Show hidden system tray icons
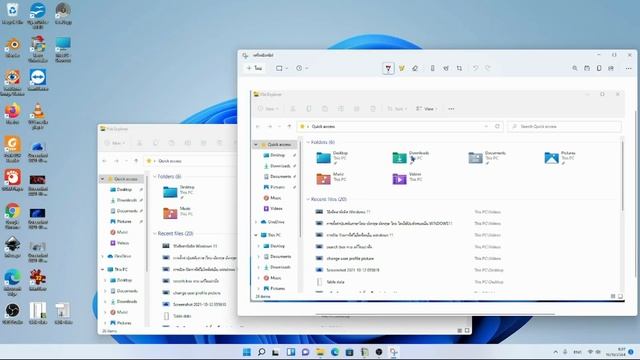Viewport: 640px width, 360px height. click(556, 352)
